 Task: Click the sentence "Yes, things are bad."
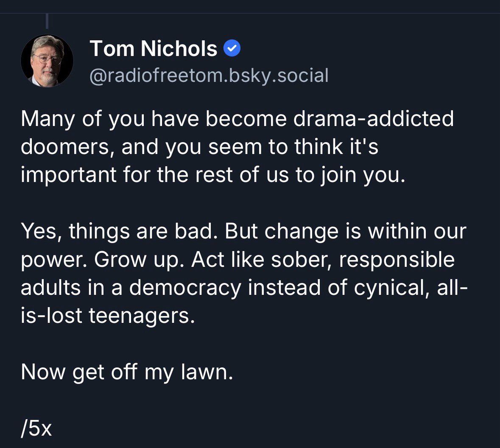point(120,231)
